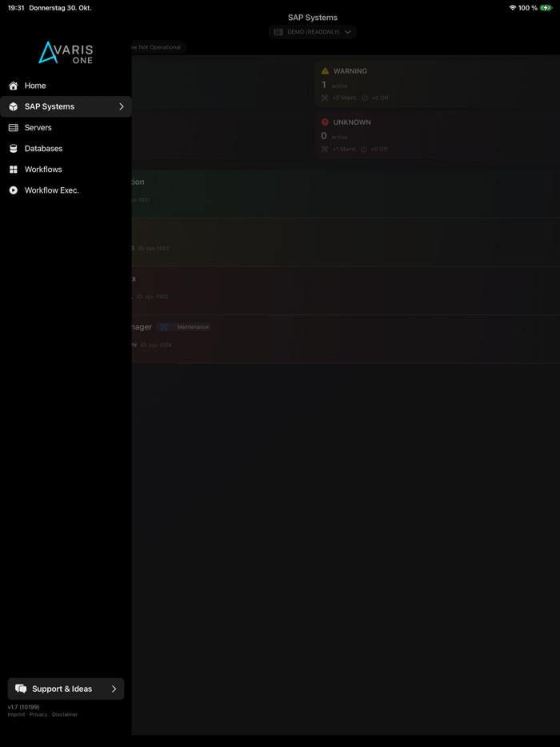Click the red UNKNOWN status icon
The height and width of the screenshot is (747, 560).
(325, 122)
